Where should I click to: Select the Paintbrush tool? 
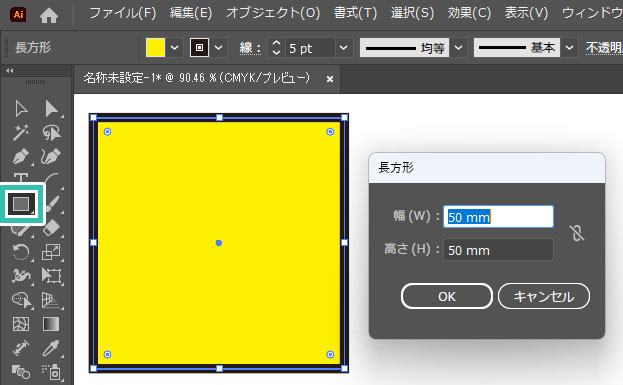point(52,204)
